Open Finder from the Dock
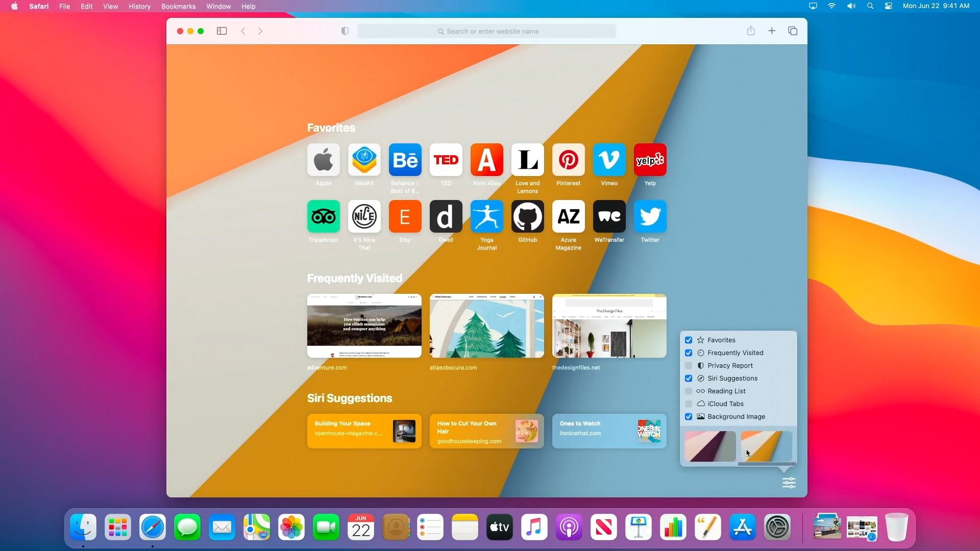 point(83,527)
